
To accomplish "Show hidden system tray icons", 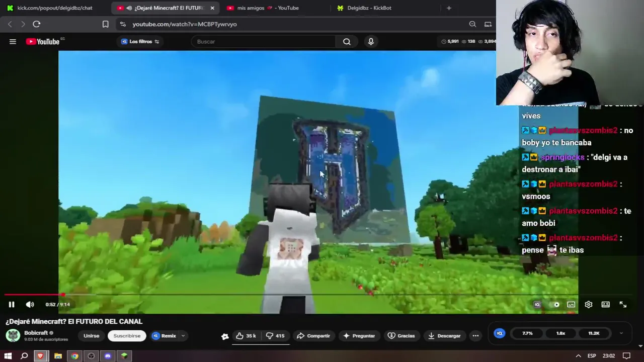I will click(x=579, y=356).
